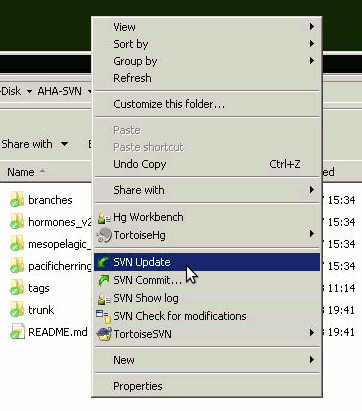
Task: Select the trunk folder icon
Action: click(17, 310)
